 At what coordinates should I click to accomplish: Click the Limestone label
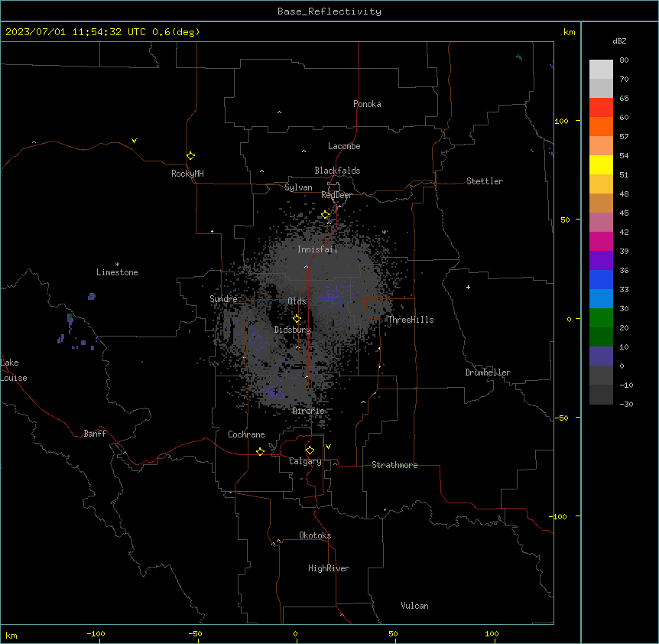[x=117, y=272]
